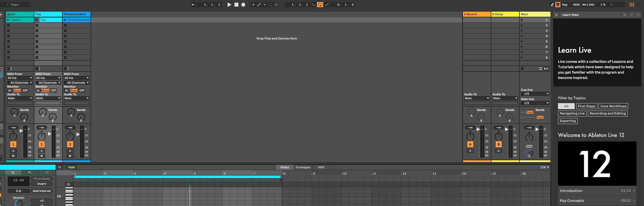Click the magnifier icon in clip editor

coord(60,167)
